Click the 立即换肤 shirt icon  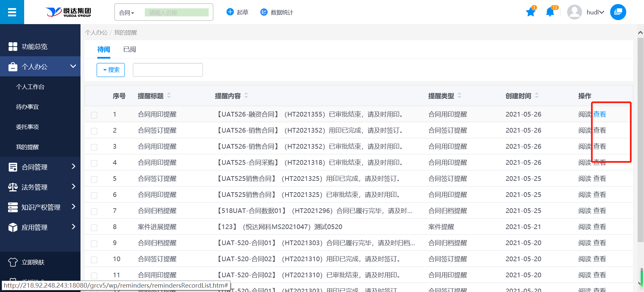(13, 262)
